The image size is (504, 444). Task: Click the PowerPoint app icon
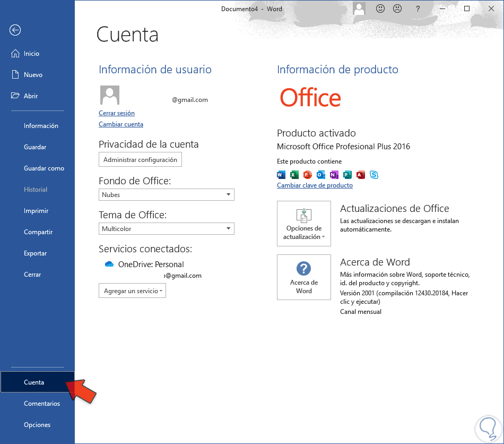point(308,175)
